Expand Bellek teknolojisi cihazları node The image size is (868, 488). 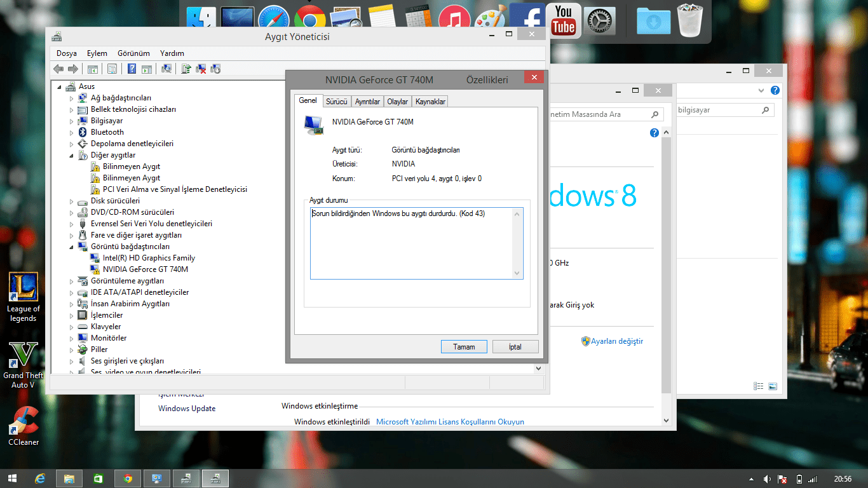72,109
